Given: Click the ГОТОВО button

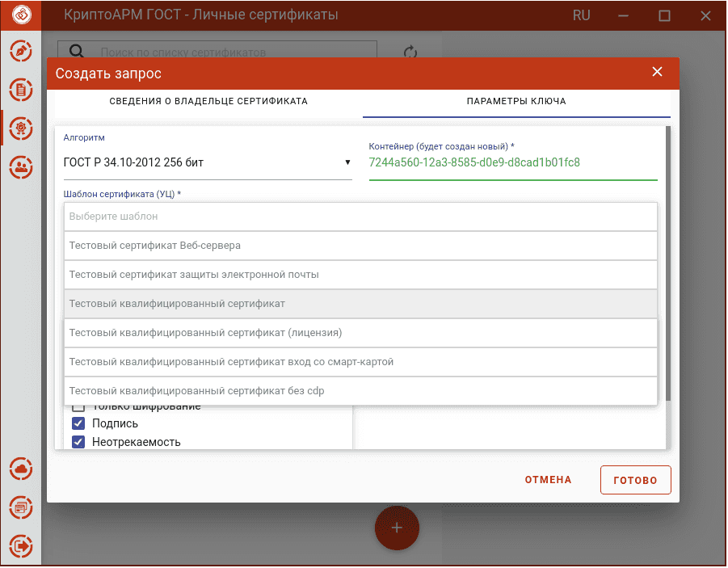Looking at the screenshot, I should [635, 480].
